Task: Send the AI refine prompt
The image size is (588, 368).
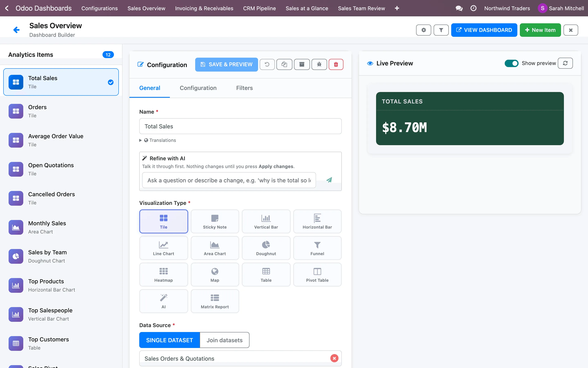Action: point(329,180)
